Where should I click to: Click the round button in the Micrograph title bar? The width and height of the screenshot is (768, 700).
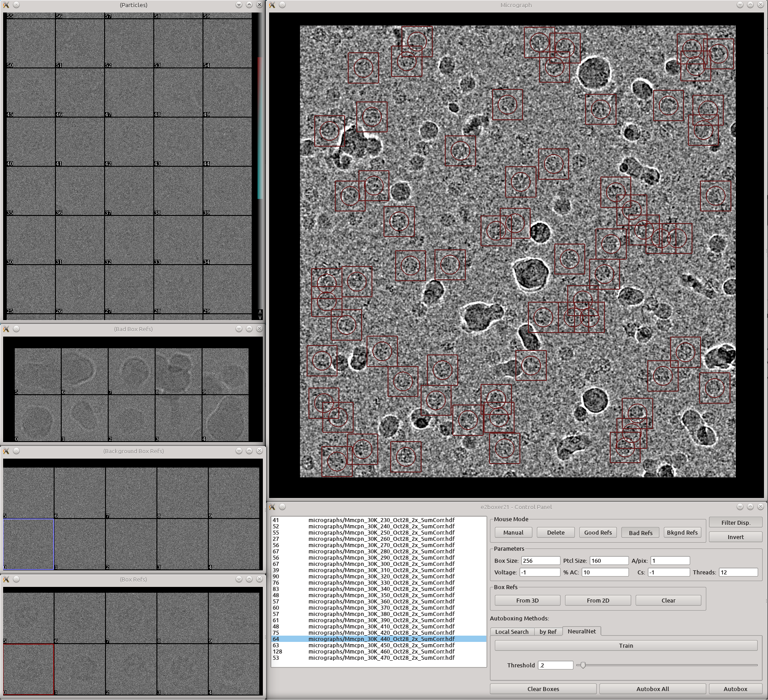point(282,5)
